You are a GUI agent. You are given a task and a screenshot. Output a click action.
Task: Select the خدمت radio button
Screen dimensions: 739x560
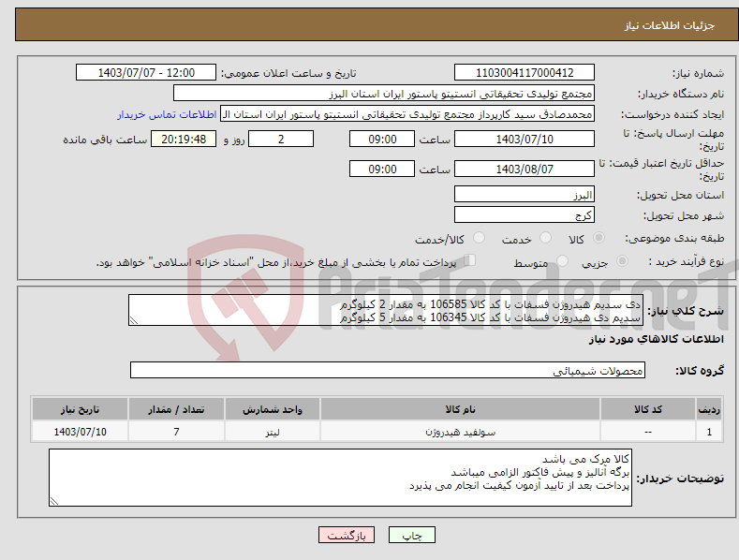point(545,238)
